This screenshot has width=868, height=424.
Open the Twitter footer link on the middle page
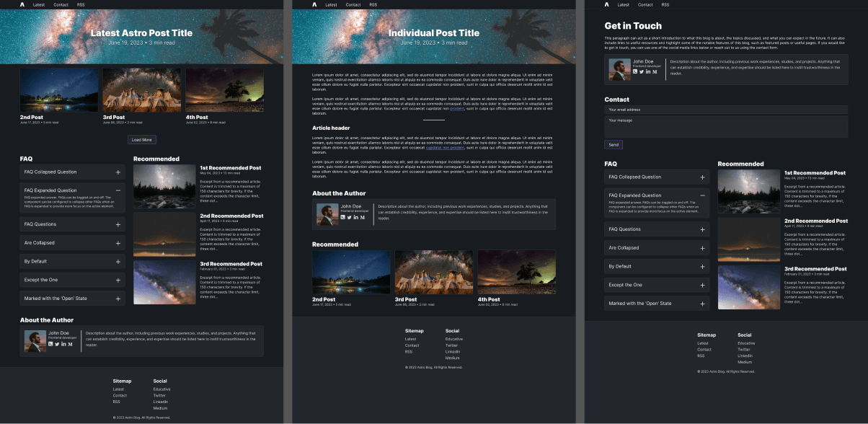pos(451,345)
